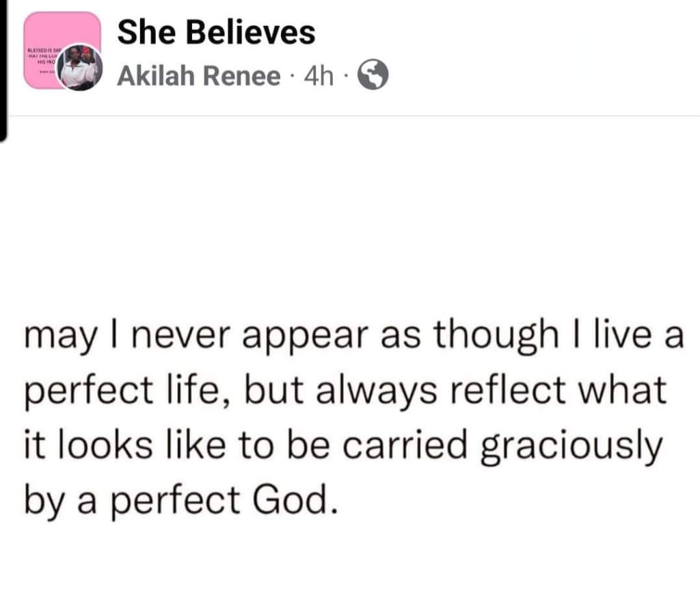Select the line "perfect life, but always reflect"
Screen dimensions: 700x591
pos(345,391)
